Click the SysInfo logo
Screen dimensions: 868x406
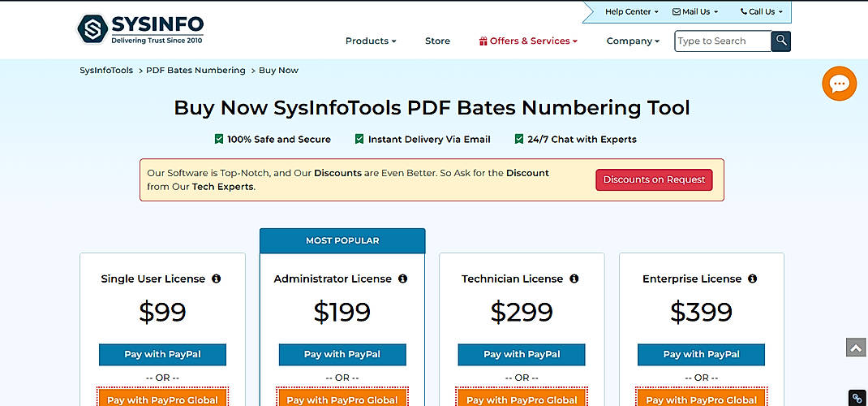pyautogui.click(x=140, y=29)
